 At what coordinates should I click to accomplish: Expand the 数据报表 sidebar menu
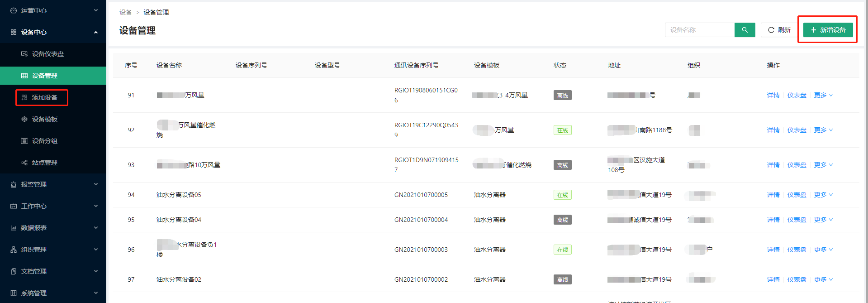pyautogui.click(x=53, y=228)
